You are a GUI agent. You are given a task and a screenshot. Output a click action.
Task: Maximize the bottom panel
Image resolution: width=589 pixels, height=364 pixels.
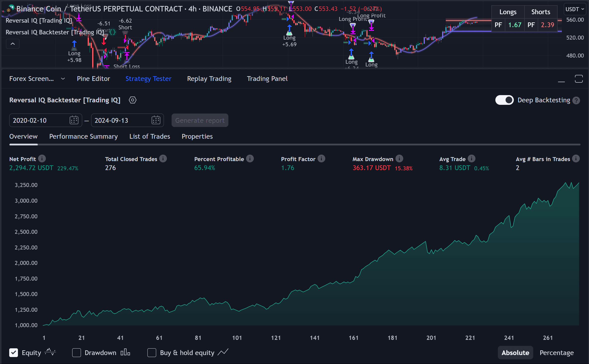point(579,79)
